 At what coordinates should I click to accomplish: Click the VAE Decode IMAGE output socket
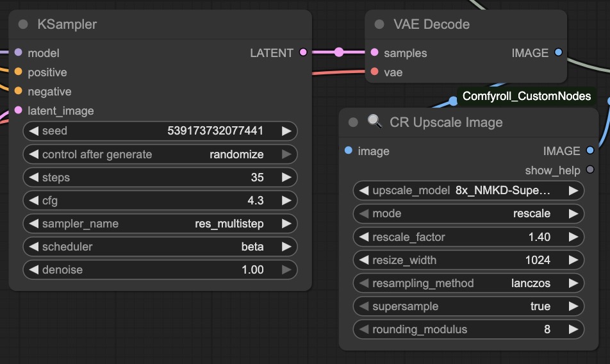tap(558, 52)
